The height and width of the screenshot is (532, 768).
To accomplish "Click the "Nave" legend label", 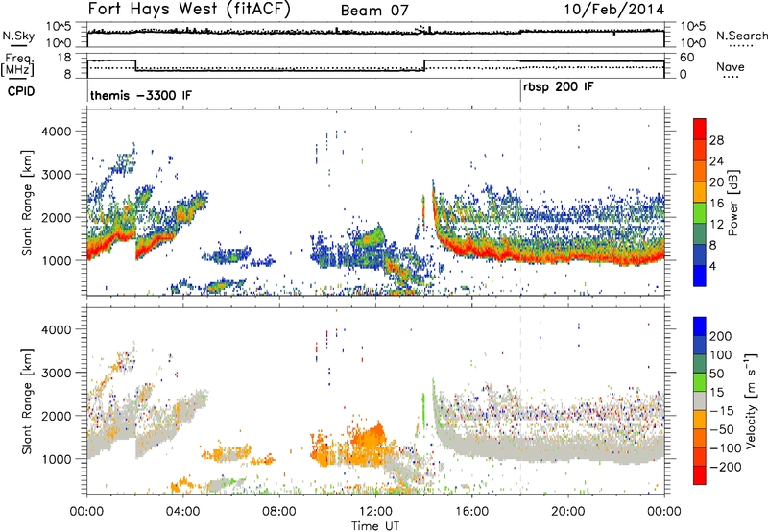I will click(x=730, y=67).
